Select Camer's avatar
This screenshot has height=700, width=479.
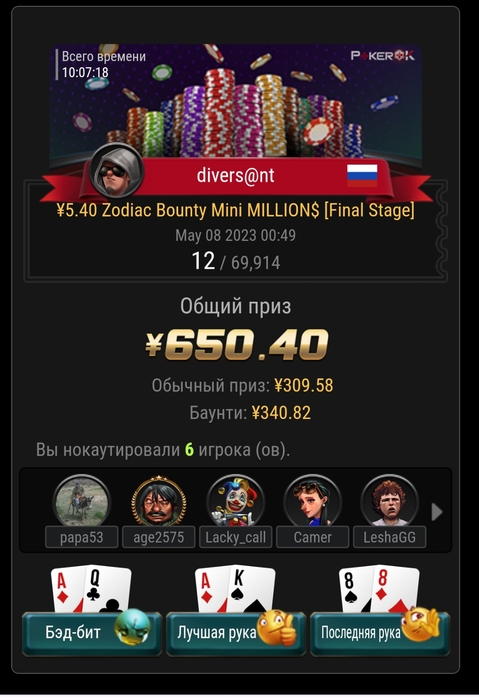click(x=312, y=501)
